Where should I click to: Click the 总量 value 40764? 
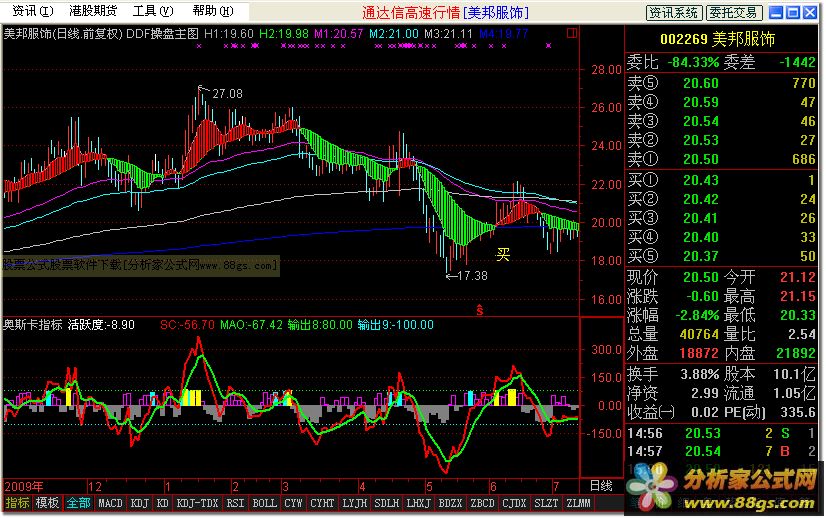(699, 334)
